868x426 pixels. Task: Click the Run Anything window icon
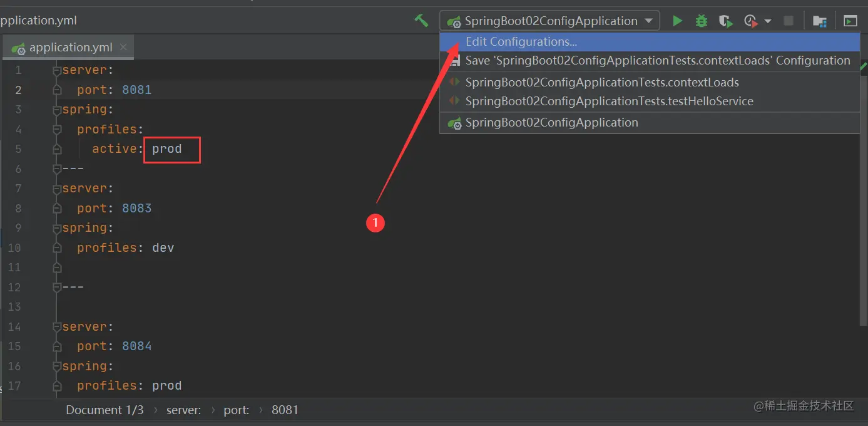coord(850,21)
